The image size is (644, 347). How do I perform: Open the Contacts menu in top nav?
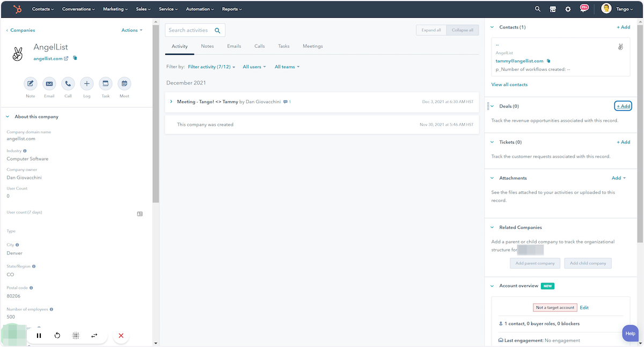43,9
